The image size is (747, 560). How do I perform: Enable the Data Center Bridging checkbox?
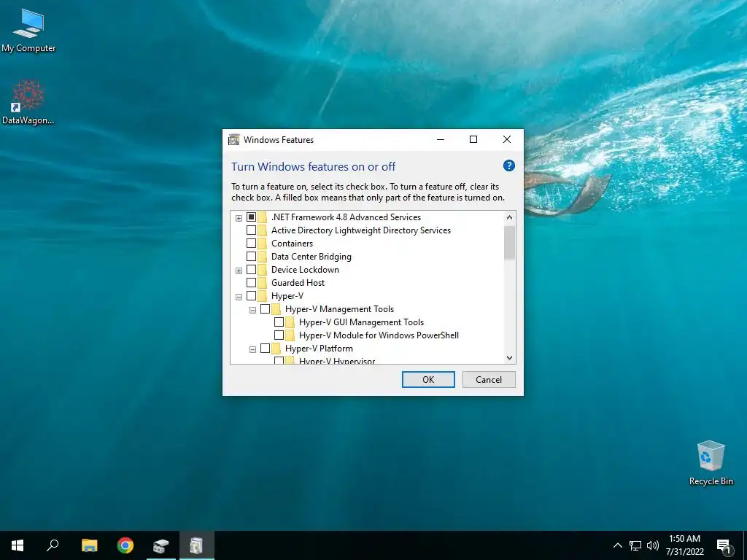251,257
